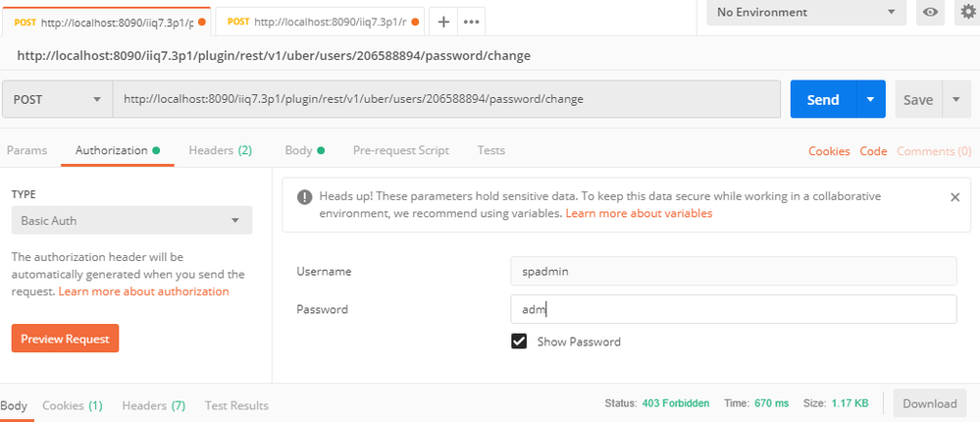Close the Heads up warning banner
980x422 pixels.
pos(954,196)
